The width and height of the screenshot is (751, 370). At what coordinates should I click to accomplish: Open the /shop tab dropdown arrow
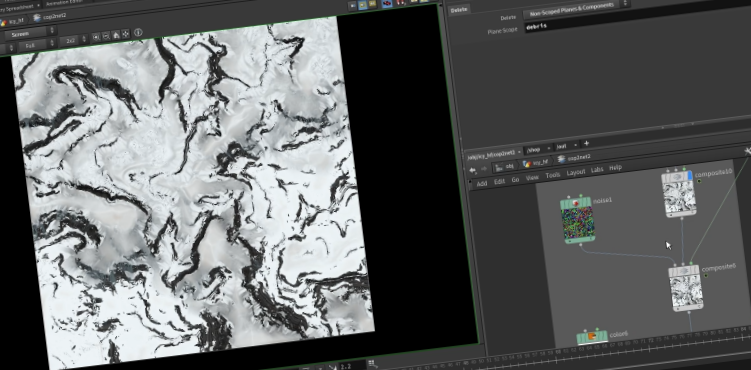pyautogui.click(x=549, y=148)
